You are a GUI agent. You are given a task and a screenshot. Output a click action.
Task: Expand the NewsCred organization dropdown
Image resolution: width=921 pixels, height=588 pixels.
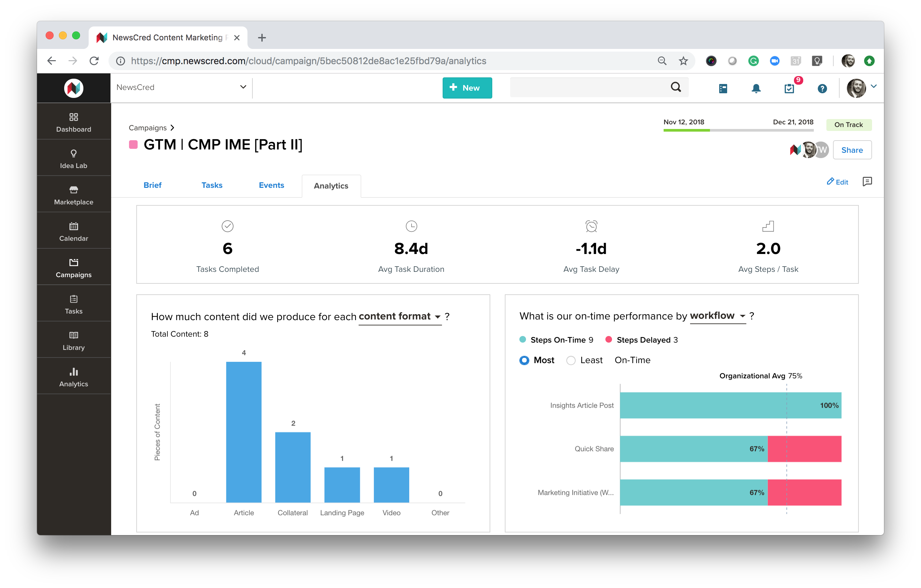[x=181, y=88]
